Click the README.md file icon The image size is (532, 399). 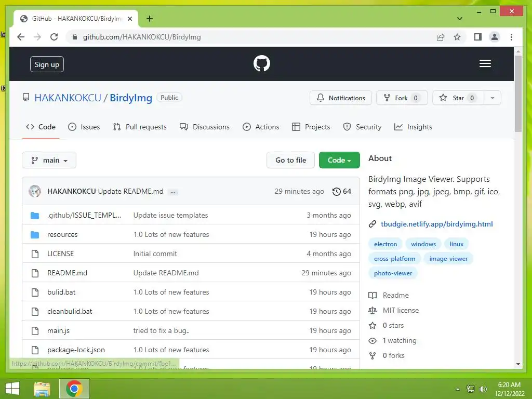(35, 273)
